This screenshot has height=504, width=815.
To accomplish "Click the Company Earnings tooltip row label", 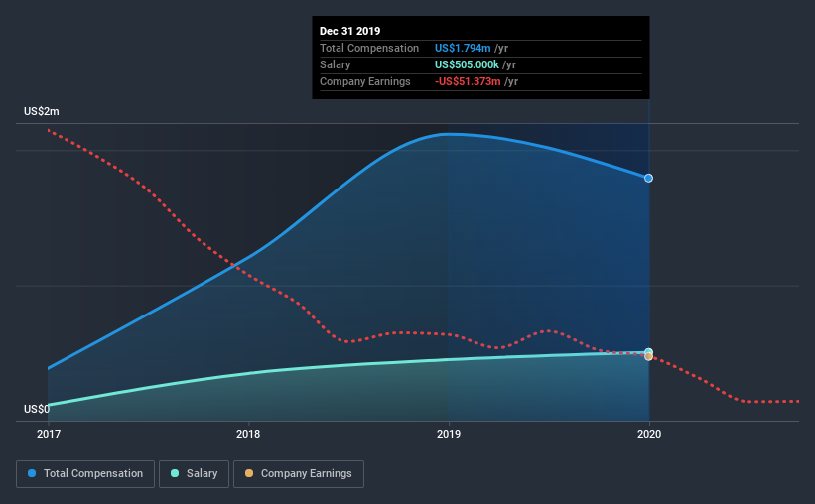I will tap(365, 81).
